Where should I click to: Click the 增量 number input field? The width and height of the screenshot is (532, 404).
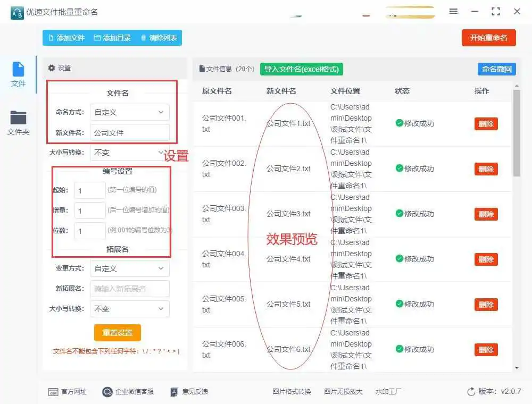coord(90,211)
